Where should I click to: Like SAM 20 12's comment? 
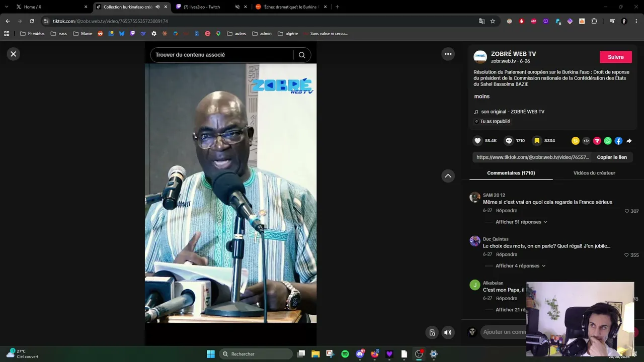point(627,211)
